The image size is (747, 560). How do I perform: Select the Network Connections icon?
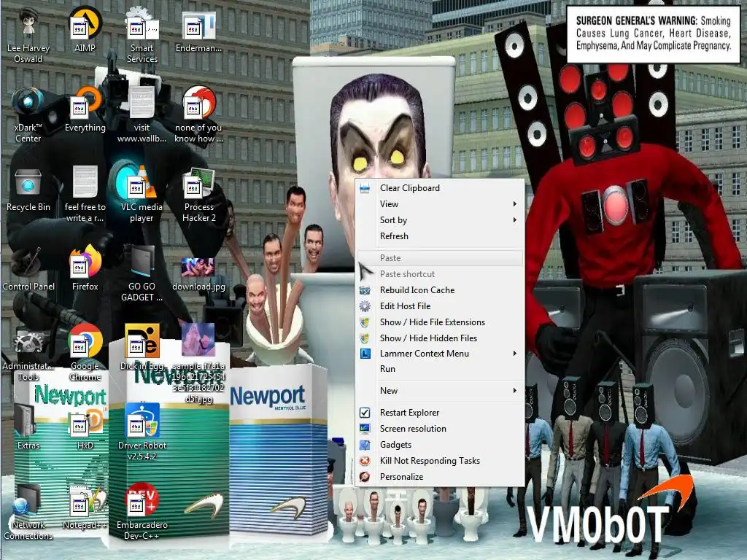[x=28, y=513]
